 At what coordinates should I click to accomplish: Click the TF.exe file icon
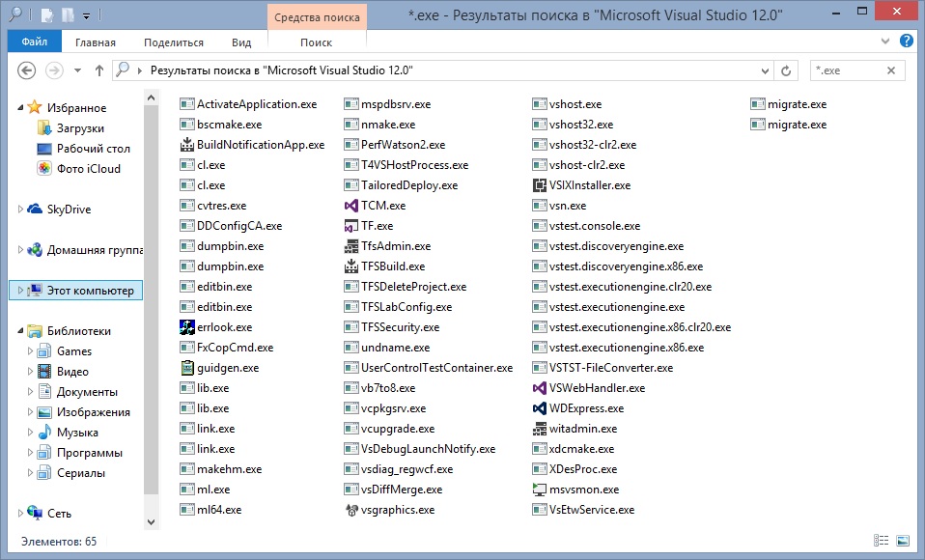tap(351, 226)
